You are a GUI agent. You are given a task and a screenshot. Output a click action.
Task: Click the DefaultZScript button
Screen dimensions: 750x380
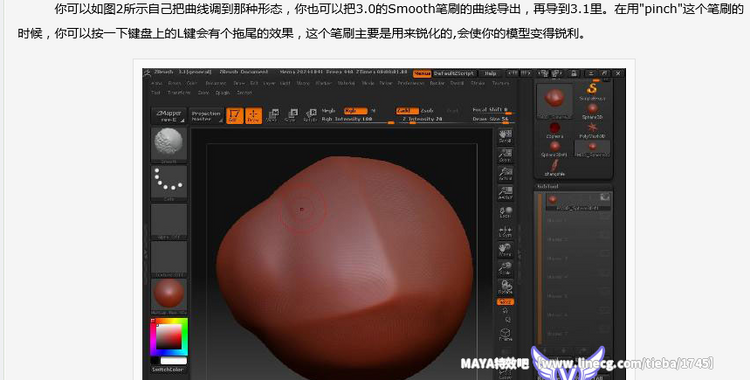[x=454, y=73]
